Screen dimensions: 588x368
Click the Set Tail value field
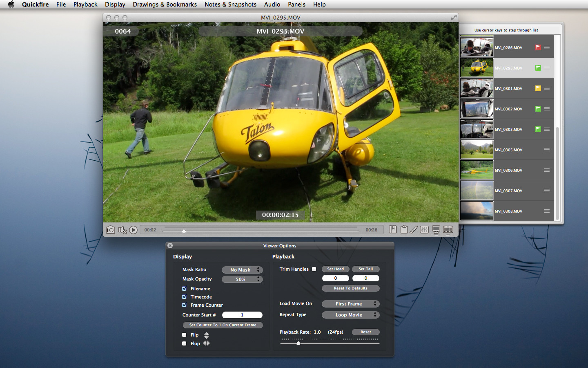366,278
